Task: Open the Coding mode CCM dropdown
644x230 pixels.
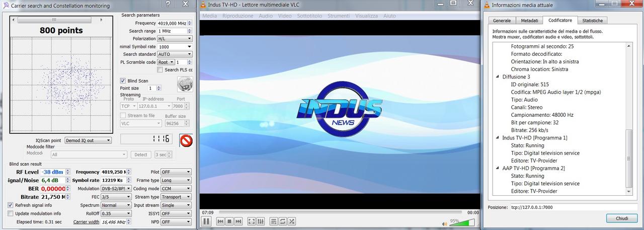Action: pyautogui.click(x=176, y=189)
